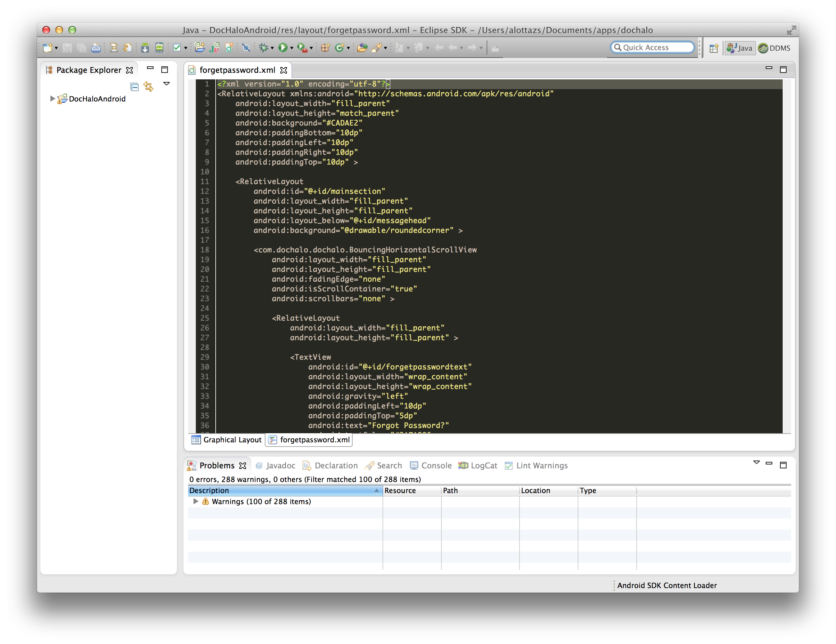Open the Console tab
836x644 pixels.
(431, 465)
